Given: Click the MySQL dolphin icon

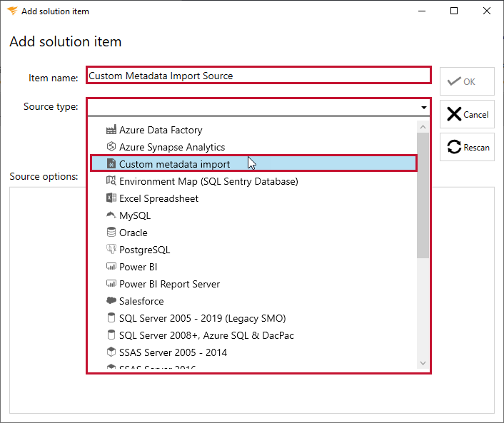Looking at the screenshot, I should (111, 215).
